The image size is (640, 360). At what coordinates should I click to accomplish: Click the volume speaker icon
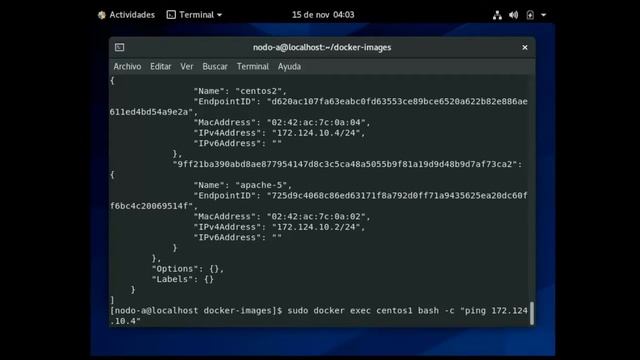(513, 15)
